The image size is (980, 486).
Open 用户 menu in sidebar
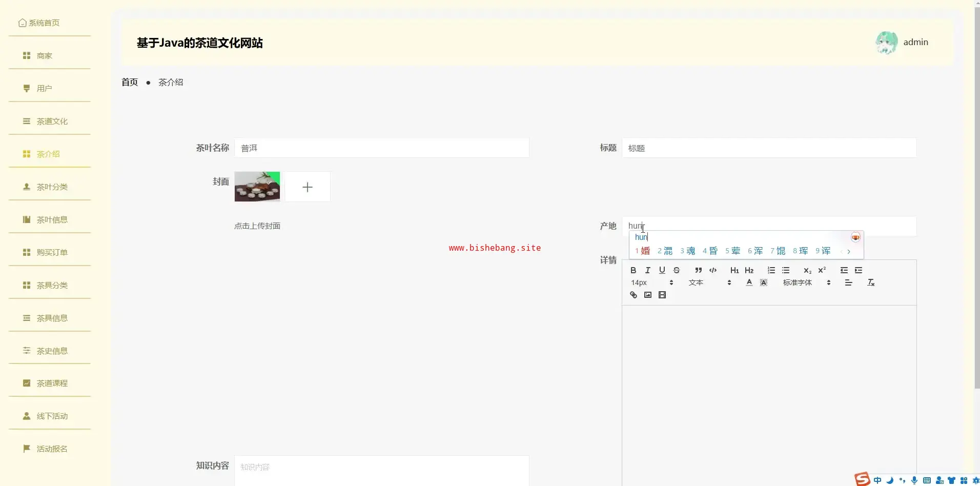click(50, 88)
